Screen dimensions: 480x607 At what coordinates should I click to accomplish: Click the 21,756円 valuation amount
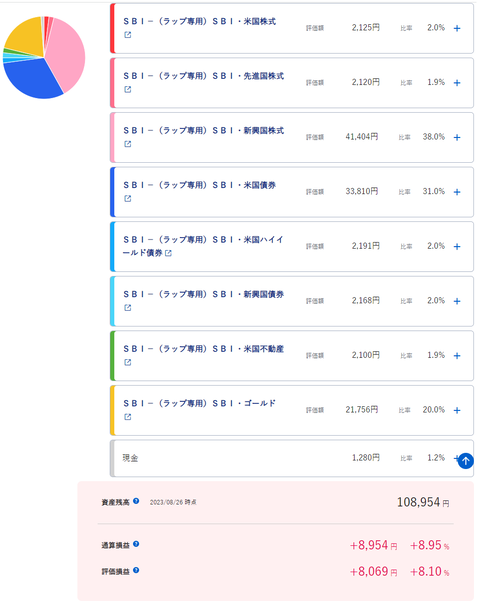pyautogui.click(x=362, y=410)
